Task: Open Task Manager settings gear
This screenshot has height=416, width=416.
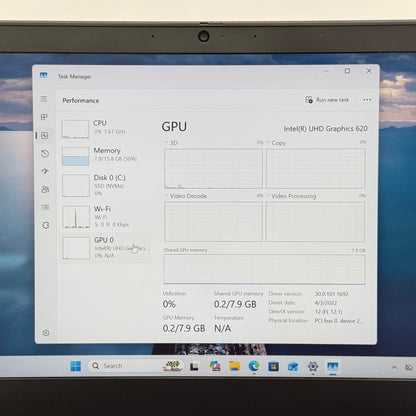Action: tap(46, 333)
